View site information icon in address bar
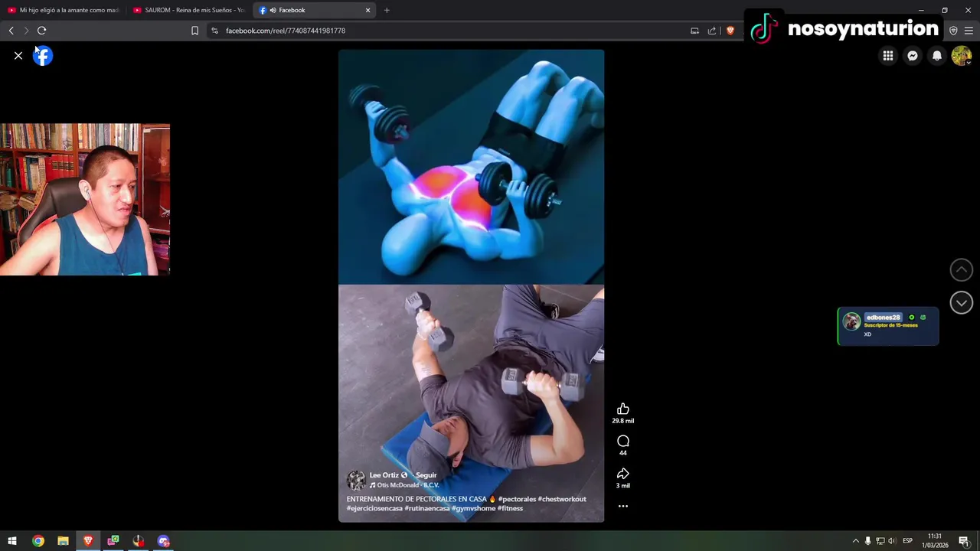Image resolution: width=980 pixels, height=551 pixels. pyautogui.click(x=214, y=31)
